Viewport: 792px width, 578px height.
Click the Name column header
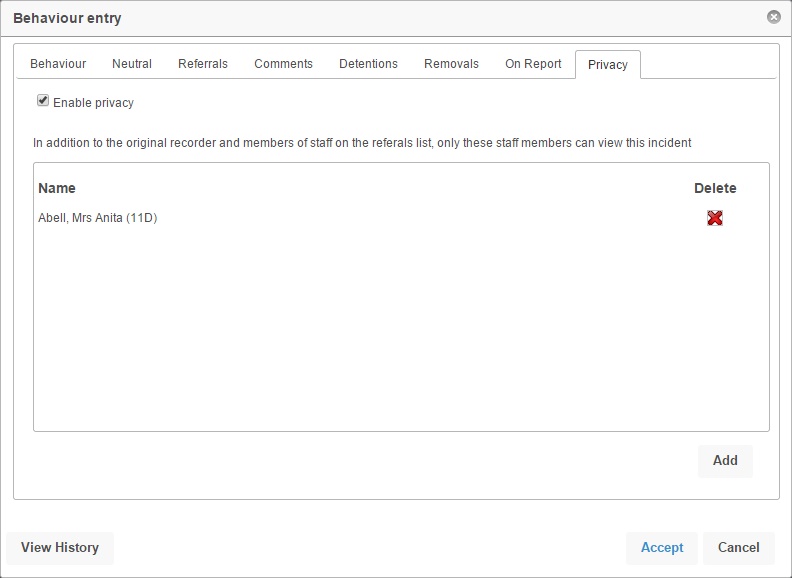pos(57,188)
